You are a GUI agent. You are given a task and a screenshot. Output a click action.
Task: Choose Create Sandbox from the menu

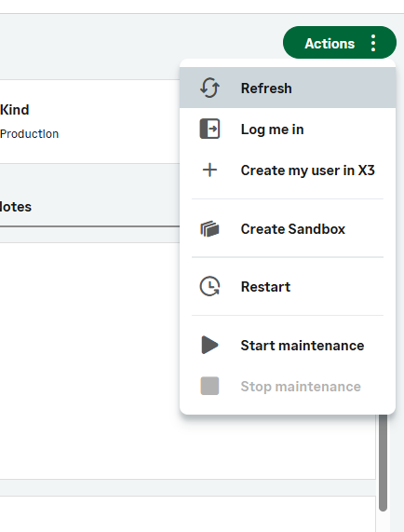(x=288, y=228)
